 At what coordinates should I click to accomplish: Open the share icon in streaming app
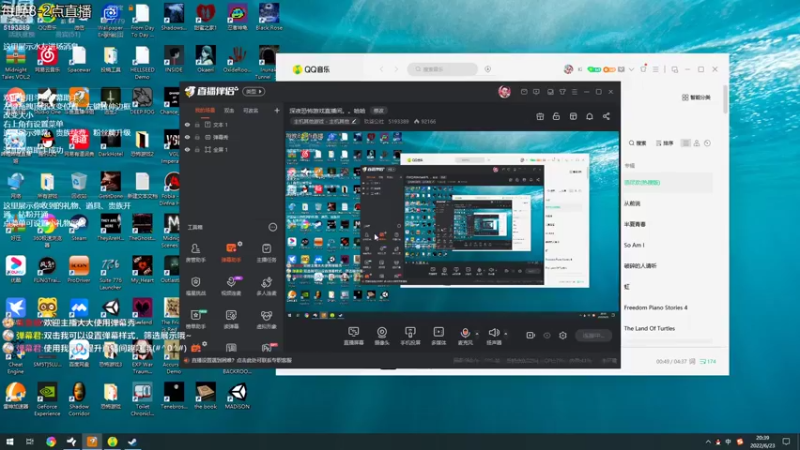[x=606, y=116]
